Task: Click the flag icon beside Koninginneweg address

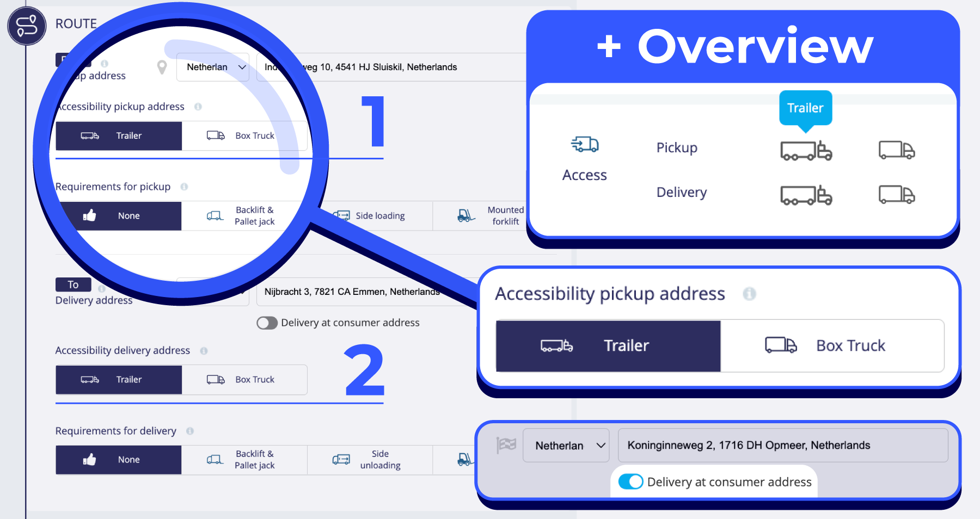Action: click(x=506, y=445)
